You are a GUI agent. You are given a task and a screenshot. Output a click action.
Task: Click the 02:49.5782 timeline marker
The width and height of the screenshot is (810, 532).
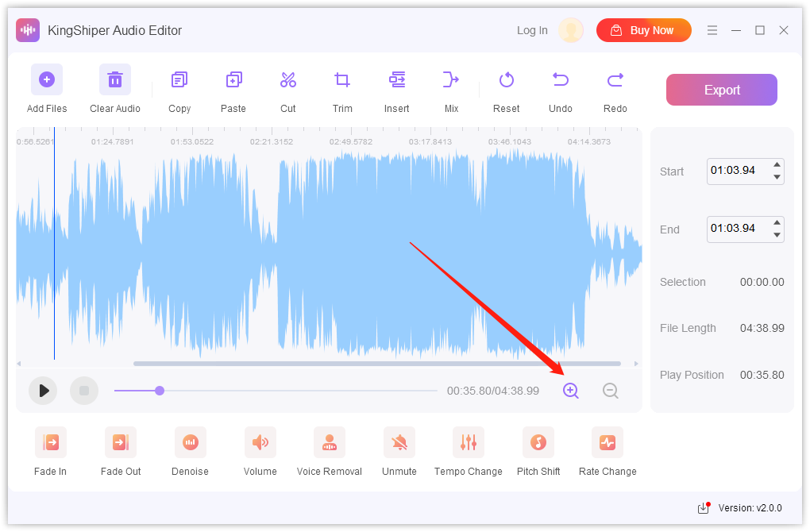click(351, 141)
